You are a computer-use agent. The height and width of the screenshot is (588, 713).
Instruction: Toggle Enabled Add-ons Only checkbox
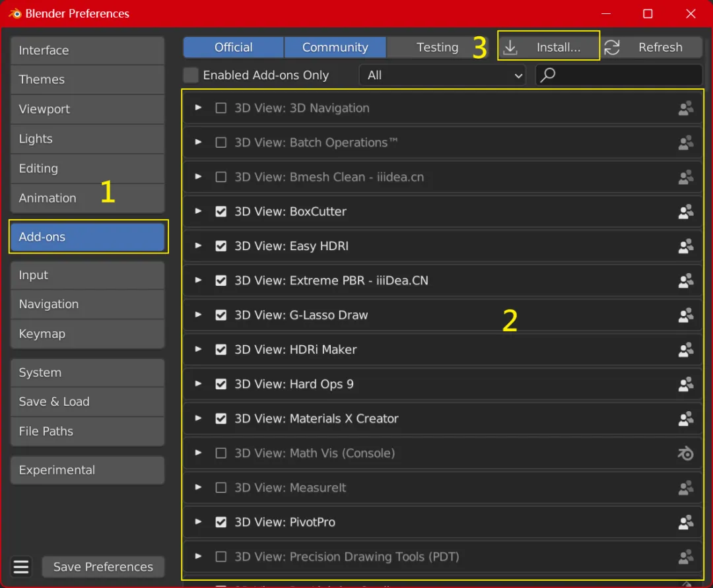(191, 75)
